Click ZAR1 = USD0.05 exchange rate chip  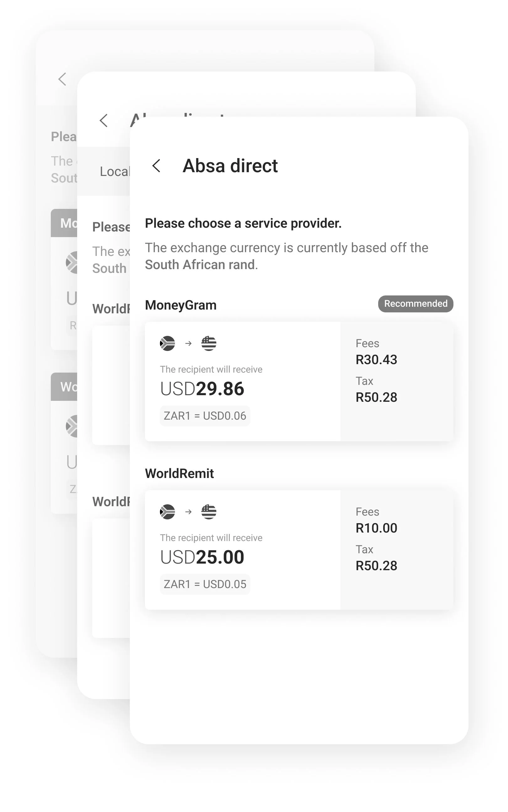(x=205, y=584)
